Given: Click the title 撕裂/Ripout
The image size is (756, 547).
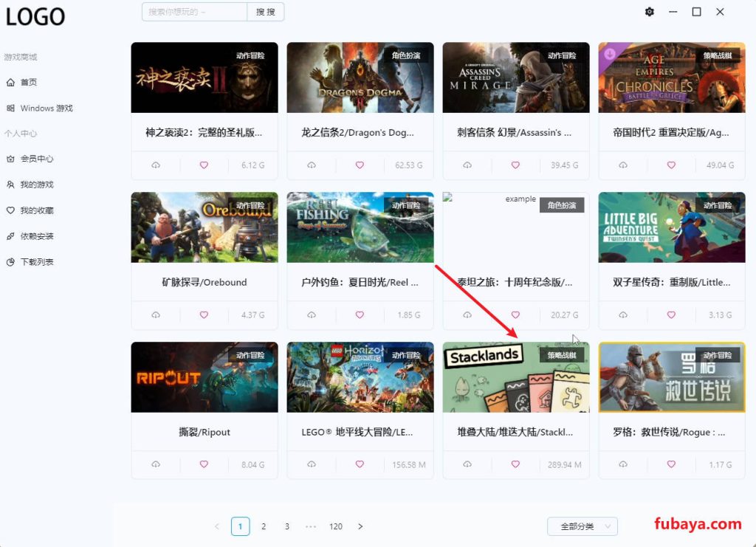Looking at the screenshot, I should [x=205, y=433].
